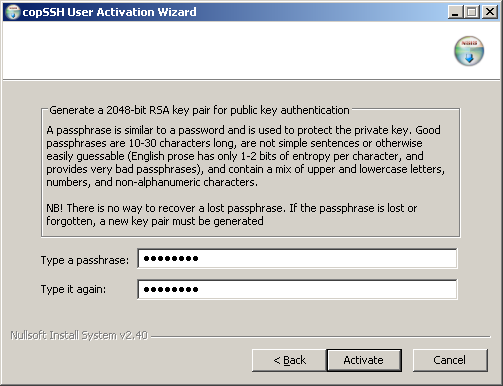Maximize the copSSH wizard window
The image size is (503, 386).
pos(472,12)
